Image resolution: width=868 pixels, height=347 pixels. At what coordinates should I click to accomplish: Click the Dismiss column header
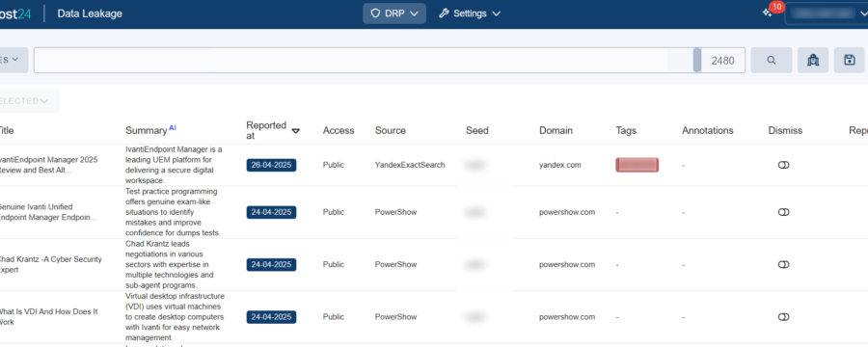pyautogui.click(x=785, y=131)
